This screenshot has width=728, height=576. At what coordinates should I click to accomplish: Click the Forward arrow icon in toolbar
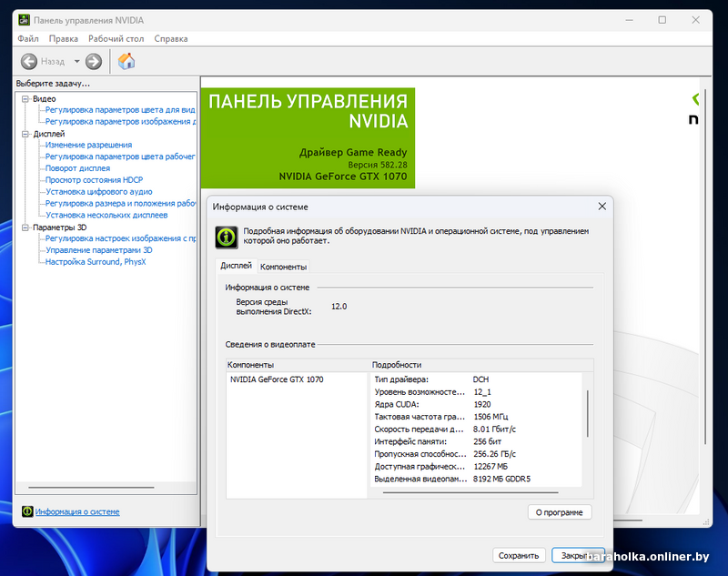(94, 61)
